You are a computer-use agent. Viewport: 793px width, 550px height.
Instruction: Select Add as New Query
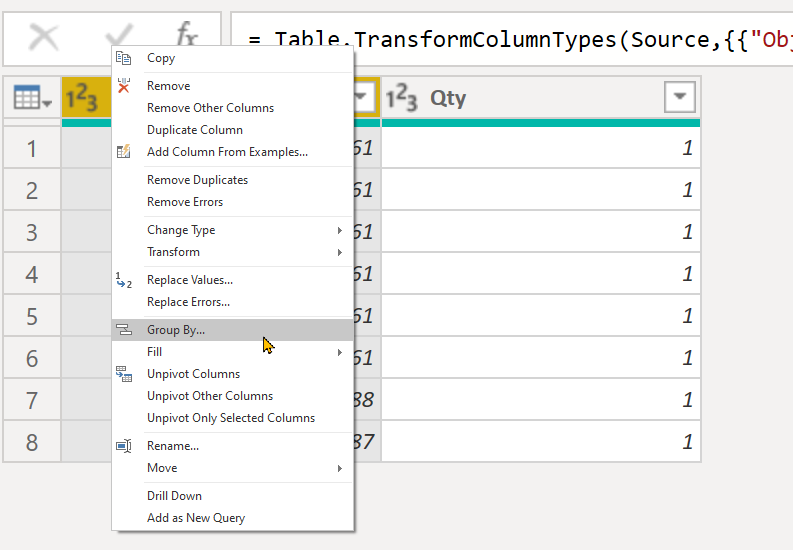232,518
